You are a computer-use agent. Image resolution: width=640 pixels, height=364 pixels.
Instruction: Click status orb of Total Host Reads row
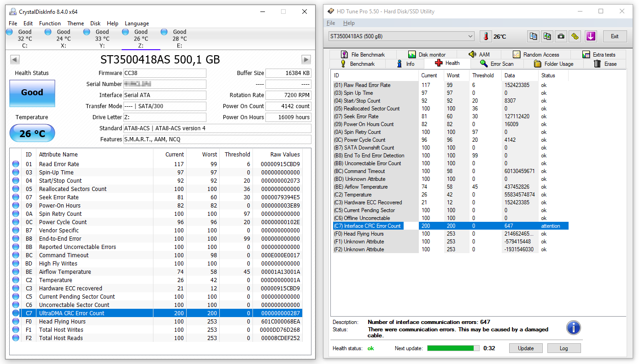16,338
